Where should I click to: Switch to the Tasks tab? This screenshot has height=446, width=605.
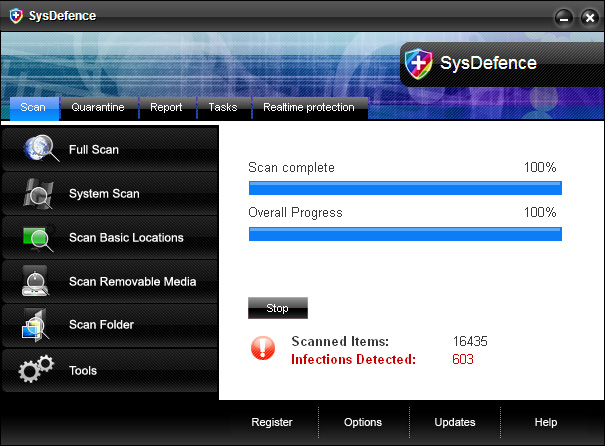(223, 108)
